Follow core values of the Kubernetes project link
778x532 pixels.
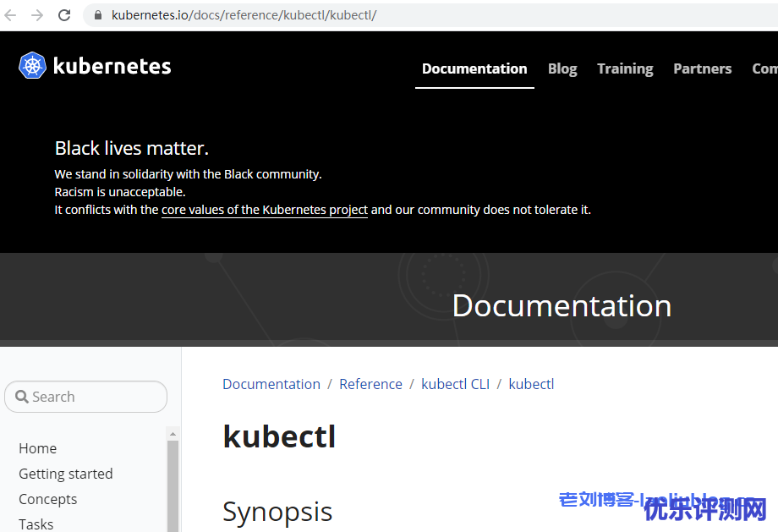pos(265,210)
